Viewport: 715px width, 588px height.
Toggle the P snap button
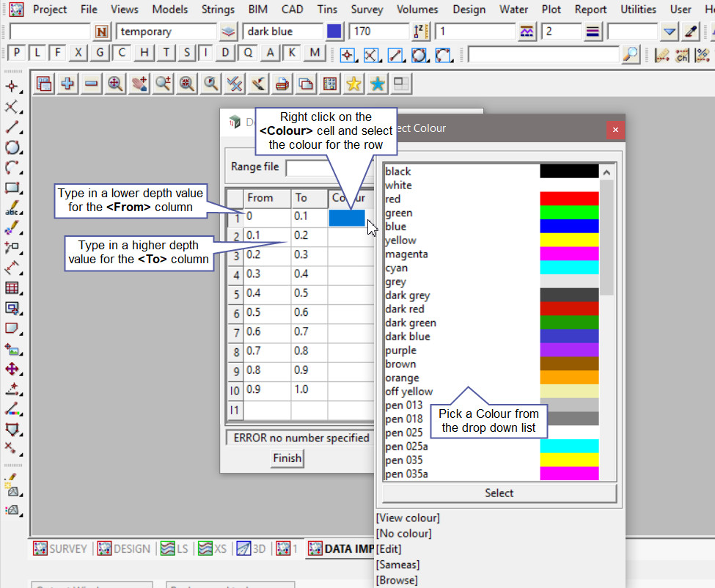point(16,53)
